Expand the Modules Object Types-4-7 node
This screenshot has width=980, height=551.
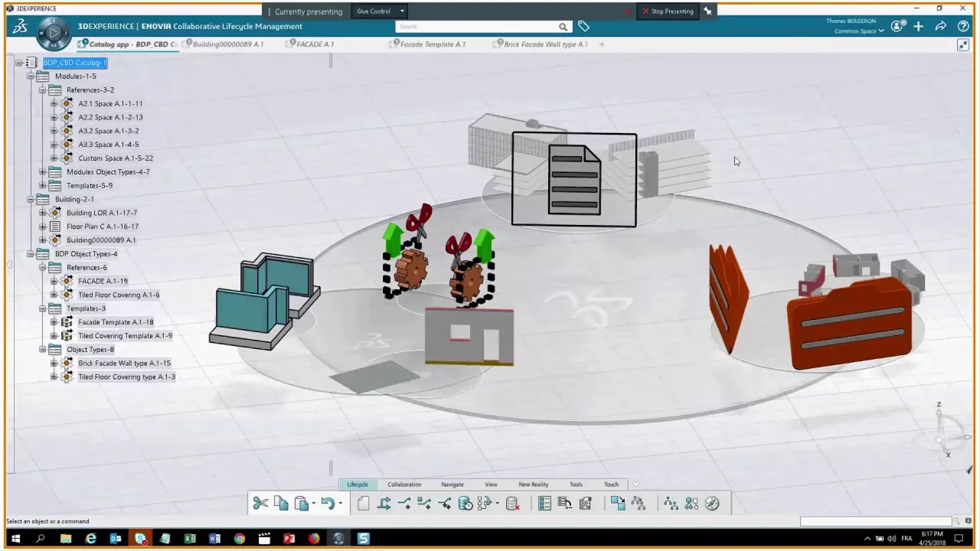point(42,172)
